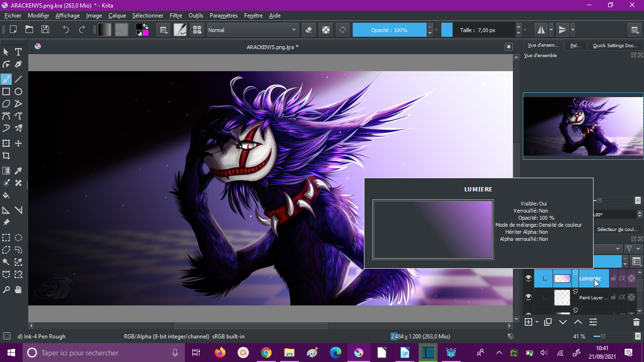This screenshot has width=644, height=362.
Task: Select the Bezier curve tool
Action: pyautogui.click(x=6, y=116)
